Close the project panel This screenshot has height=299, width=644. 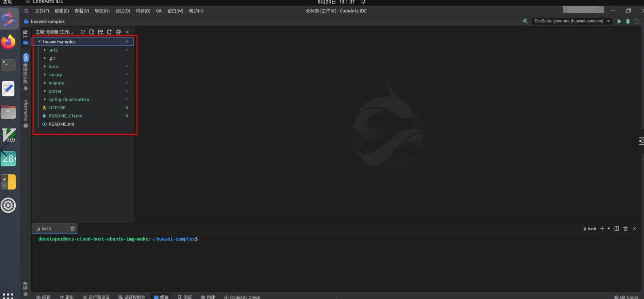127,32
